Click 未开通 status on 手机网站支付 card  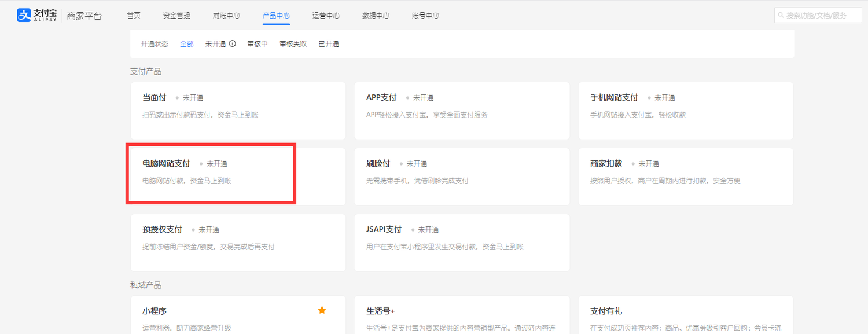click(x=665, y=98)
